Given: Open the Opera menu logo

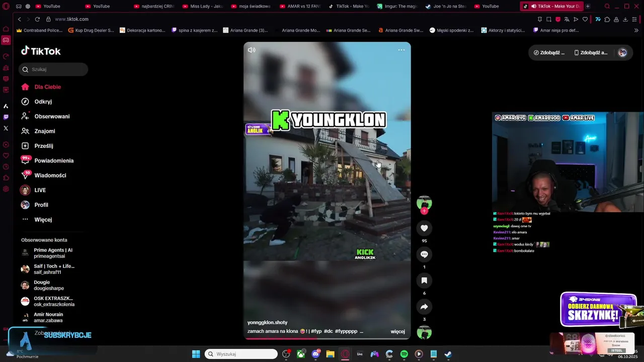Looking at the screenshot, I should [x=6, y=7].
